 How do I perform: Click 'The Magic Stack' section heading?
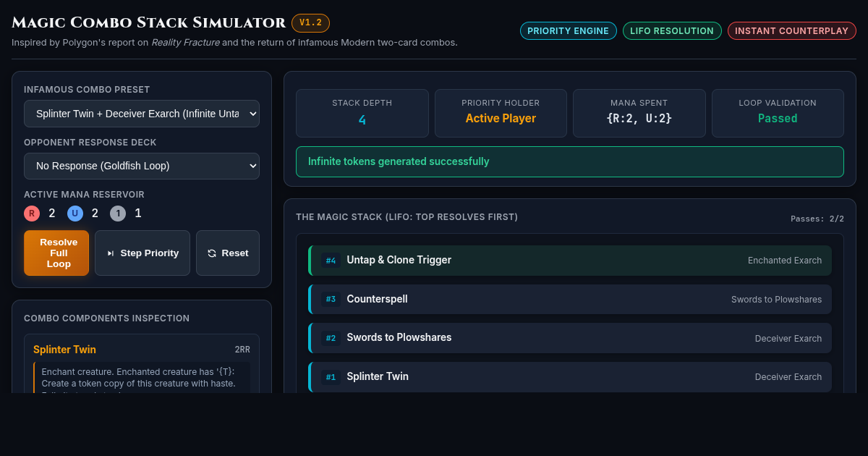tap(407, 217)
